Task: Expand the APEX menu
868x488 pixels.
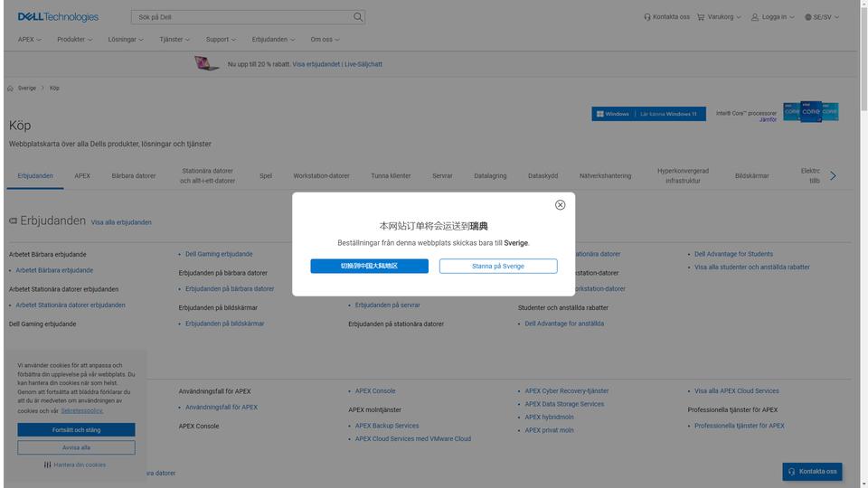Action: (29, 39)
